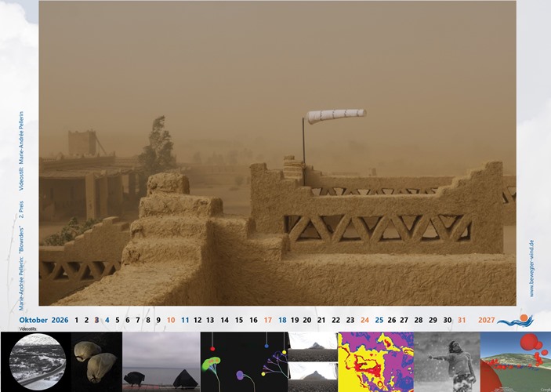
Task: Open the www.bewegter-wind.de vertical link
Action: 531,268
